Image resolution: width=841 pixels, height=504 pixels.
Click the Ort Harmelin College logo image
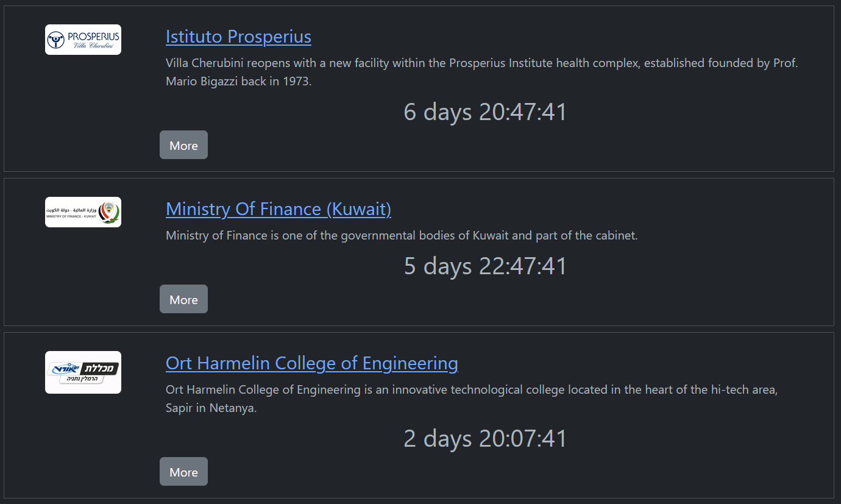[83, 372]
